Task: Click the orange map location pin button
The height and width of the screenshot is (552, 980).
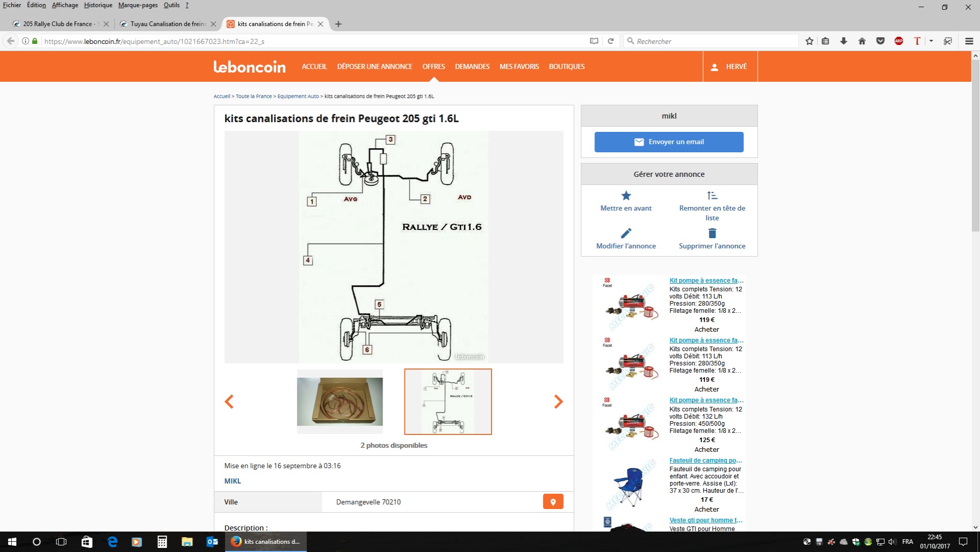Action: 552,502
